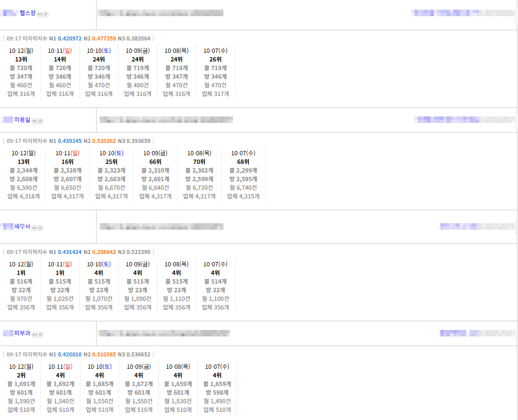Open the 헬스장 keyword link
Screen dimensions: 518x420
pyautogui.click(x=28, y=13)
